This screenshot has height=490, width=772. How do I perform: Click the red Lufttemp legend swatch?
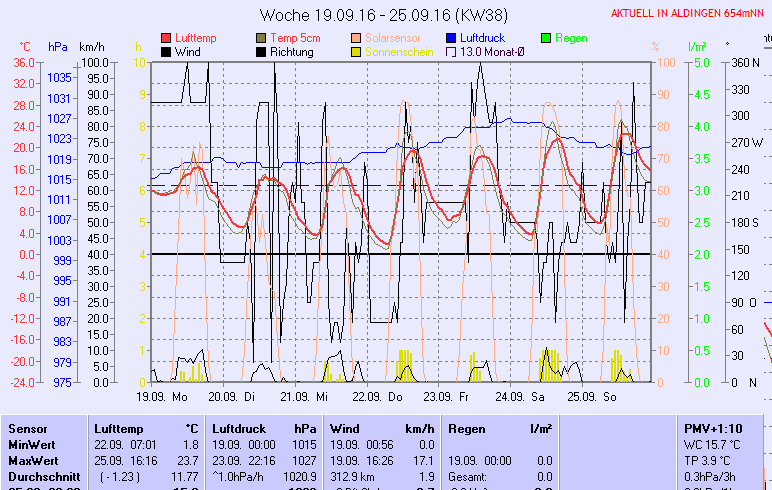pos(166,38)
